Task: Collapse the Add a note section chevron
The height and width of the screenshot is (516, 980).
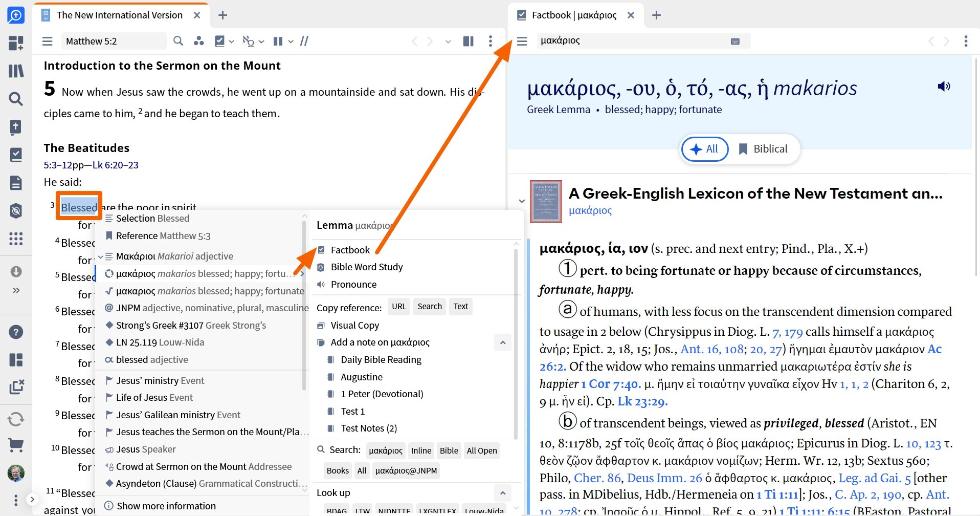Action: (x=503, y=342)
